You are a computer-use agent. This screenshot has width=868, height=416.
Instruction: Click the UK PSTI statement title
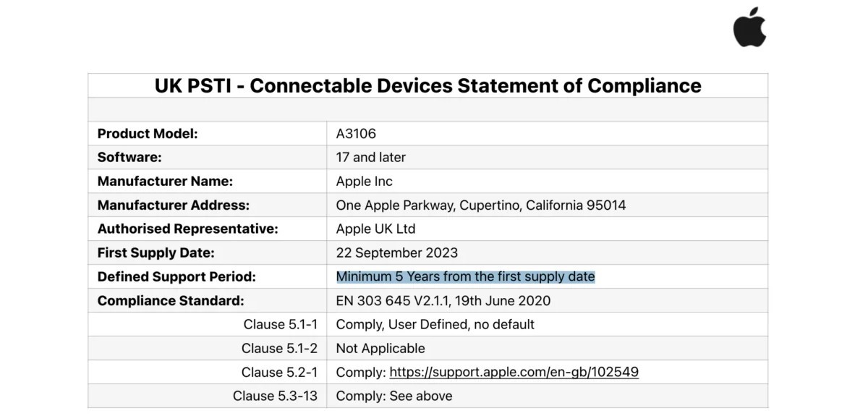(427, 85)
